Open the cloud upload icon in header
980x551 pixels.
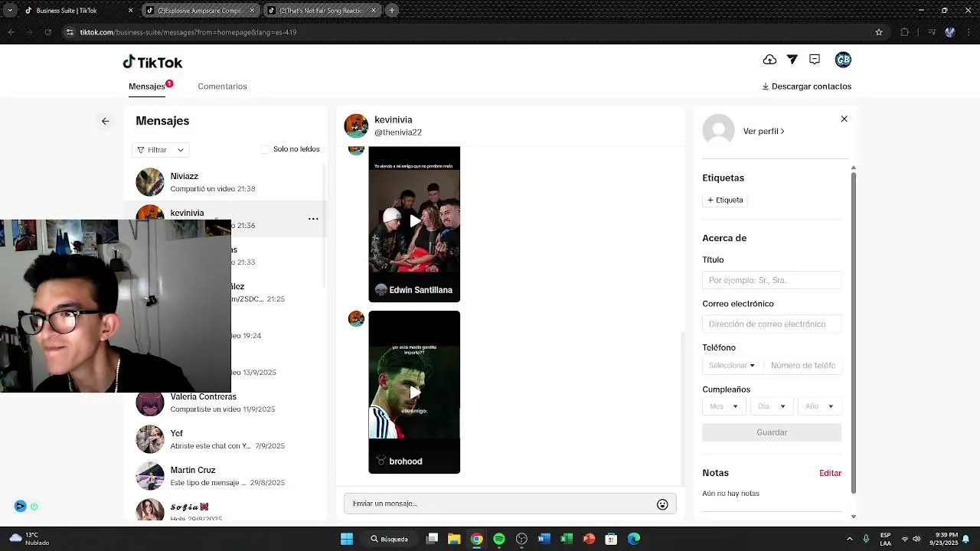(769, 60)
